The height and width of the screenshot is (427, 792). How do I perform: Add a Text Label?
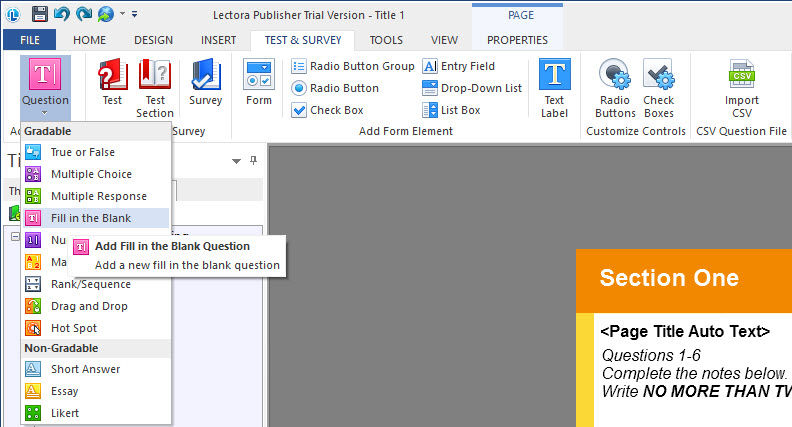[555, 88]
